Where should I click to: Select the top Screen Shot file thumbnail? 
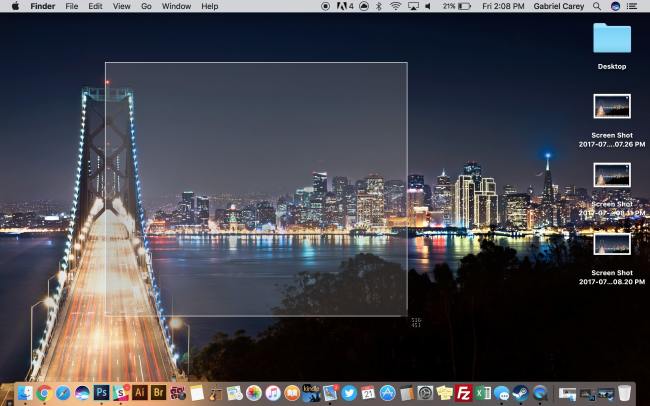[612, 106]
